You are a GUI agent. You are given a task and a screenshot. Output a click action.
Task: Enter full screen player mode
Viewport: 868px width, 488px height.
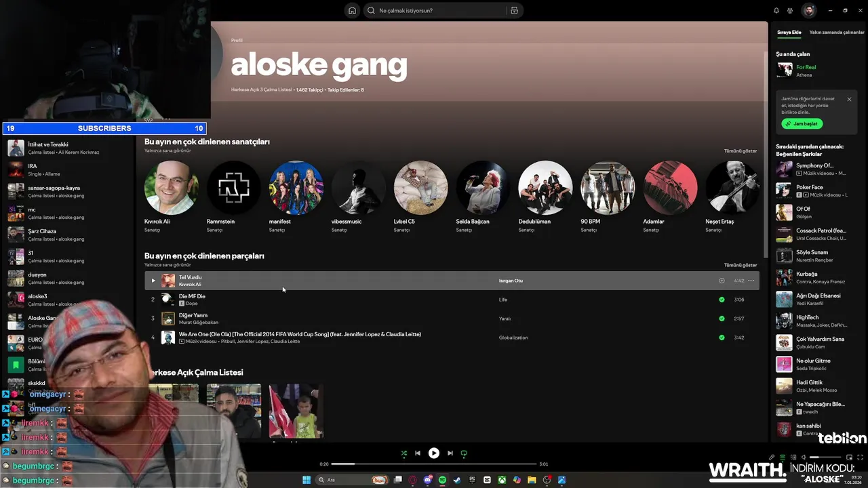[860, 457]
